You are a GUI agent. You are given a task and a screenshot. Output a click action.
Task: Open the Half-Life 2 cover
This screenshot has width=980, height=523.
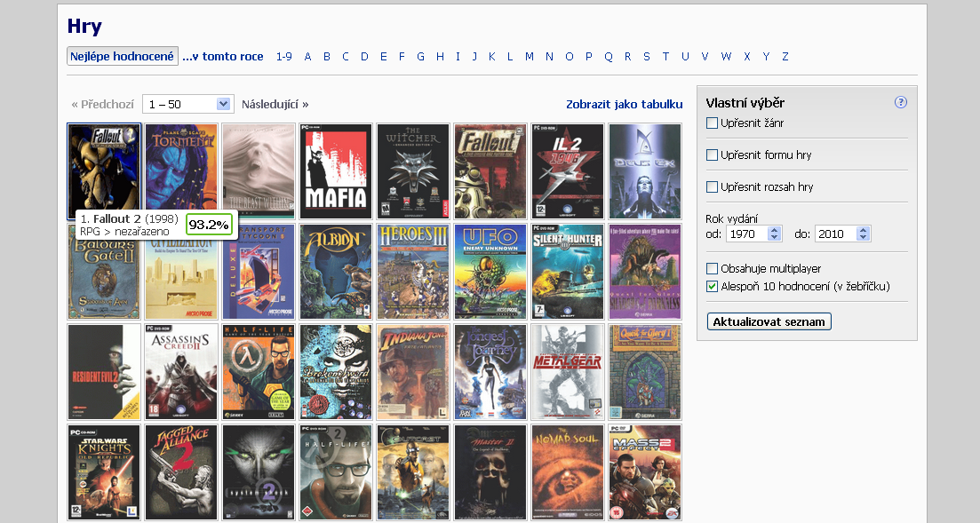point(336,472)
